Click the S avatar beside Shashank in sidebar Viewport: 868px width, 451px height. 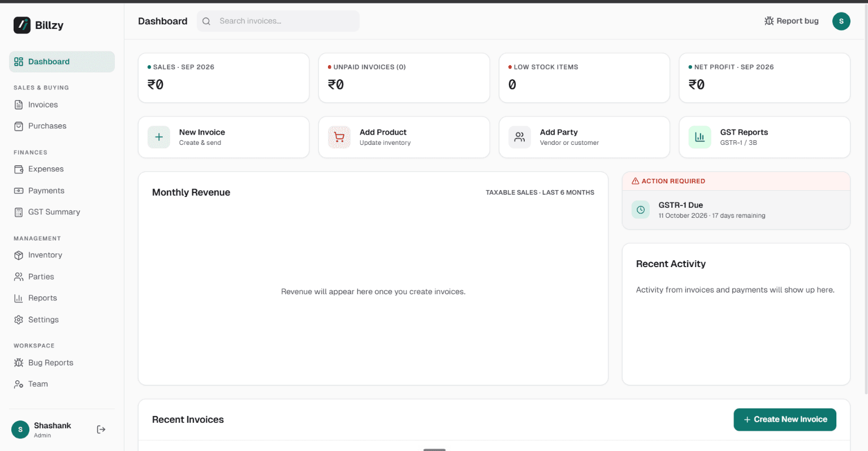tap(20, 429)
